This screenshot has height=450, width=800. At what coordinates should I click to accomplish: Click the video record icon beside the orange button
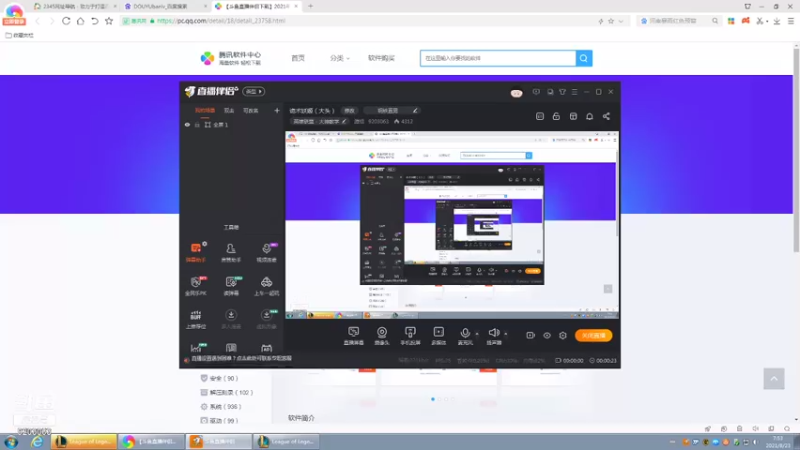[x=531, y=336]
